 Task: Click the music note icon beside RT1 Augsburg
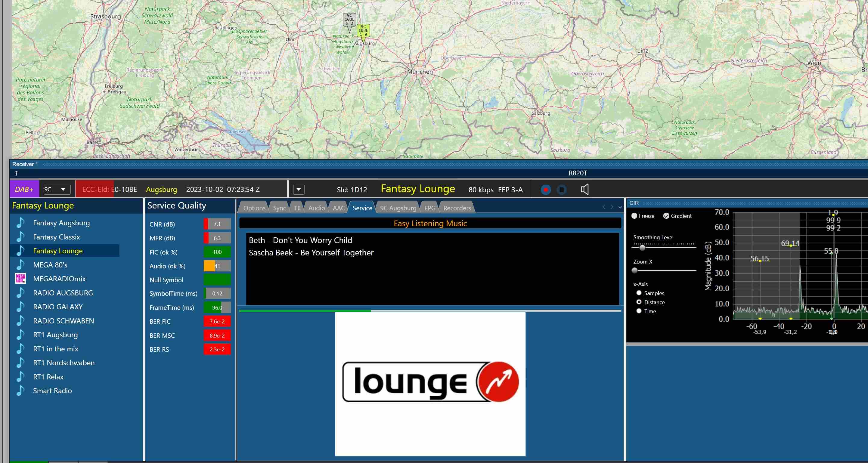click(20, 335)
